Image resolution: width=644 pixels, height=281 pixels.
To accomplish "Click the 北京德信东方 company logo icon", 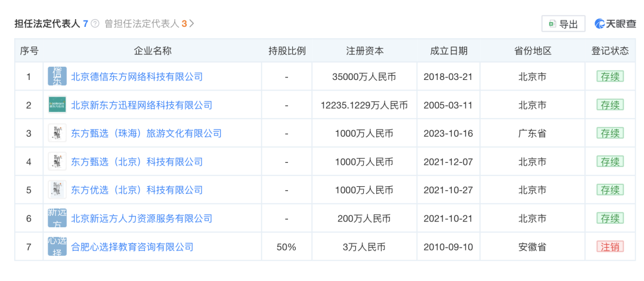I will [57, 76].
